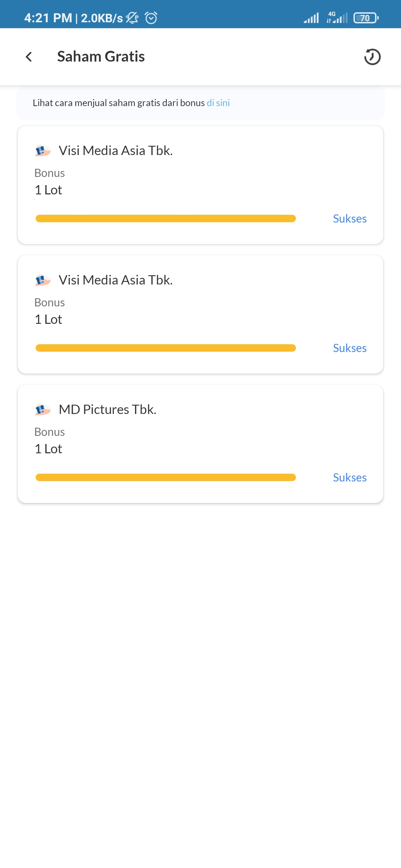Tap the Saham Gratis page title
The width and height of the screenshot is (401, 868).
(x=101, y=57)
